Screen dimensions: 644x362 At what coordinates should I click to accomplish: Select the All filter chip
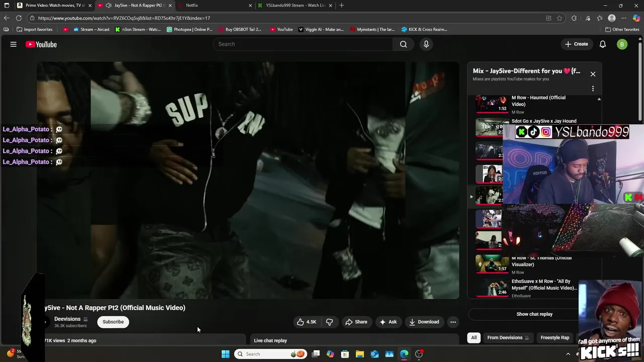pos(473,338)
